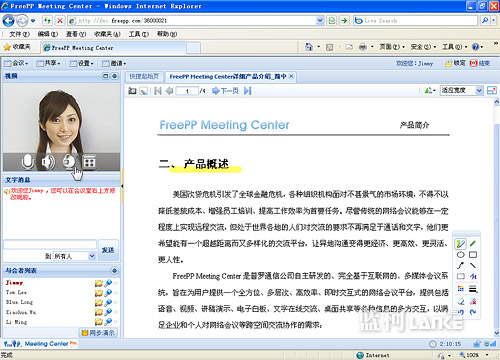This screenshot has width=500, height=360.
Task: Toggle the webcam on video panel
Action: click(69, 162)
